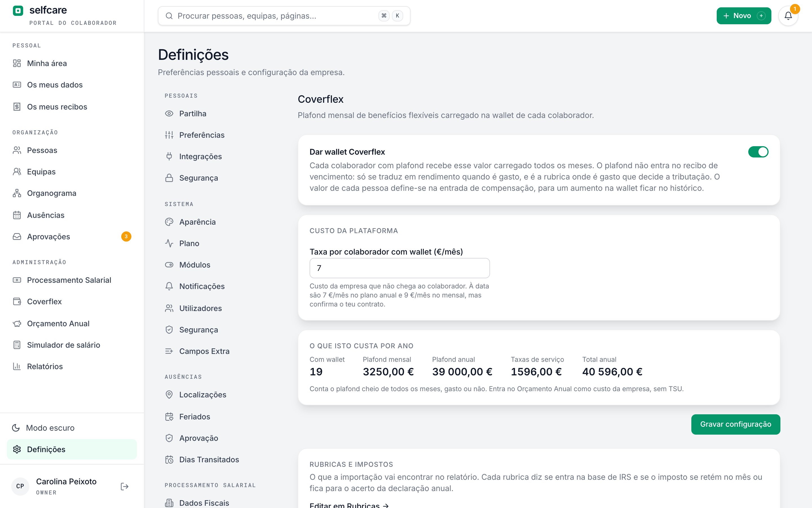Click the logout icon beside Carolina Peixoto

pyautogui.click(x=125, y=486)
